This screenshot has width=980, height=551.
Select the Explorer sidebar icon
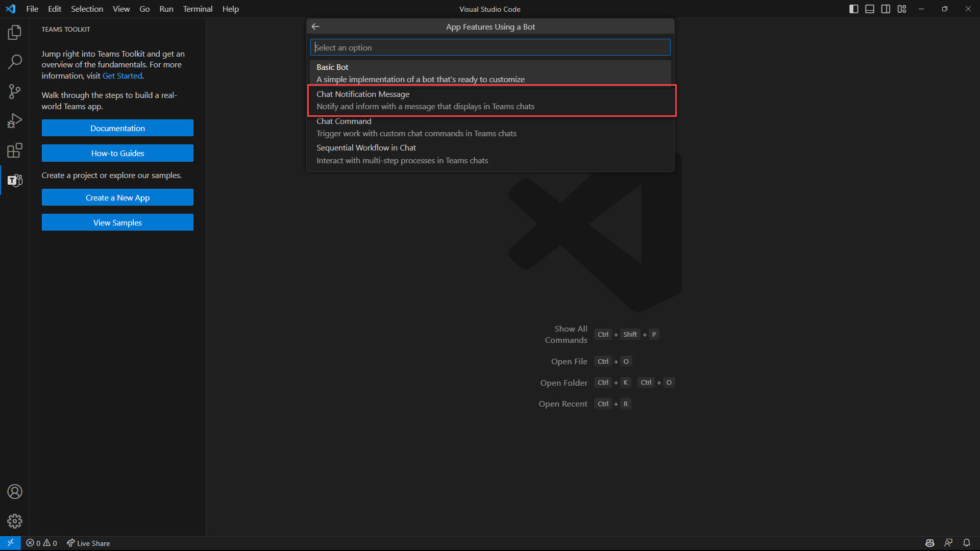pyautogui.click(x=15, y=31)
